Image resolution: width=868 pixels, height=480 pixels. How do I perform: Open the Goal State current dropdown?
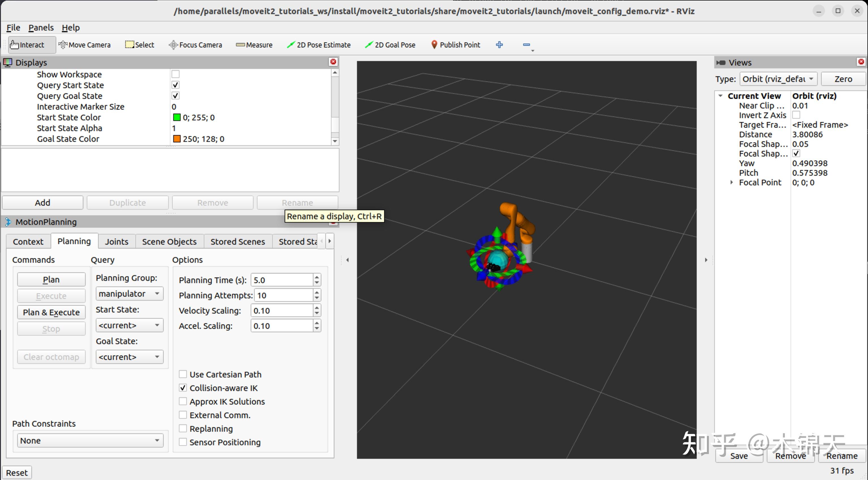click(x=129, y=356)
